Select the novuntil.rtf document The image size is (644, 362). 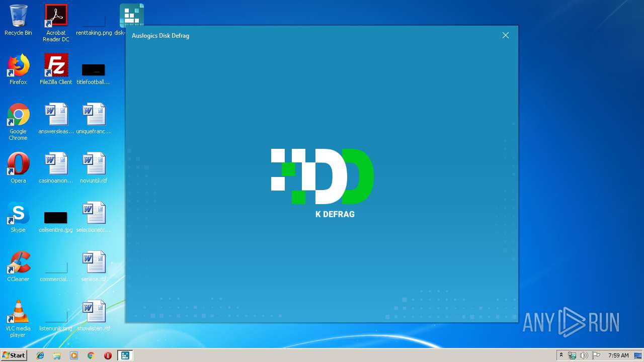(x=94, y=168)
